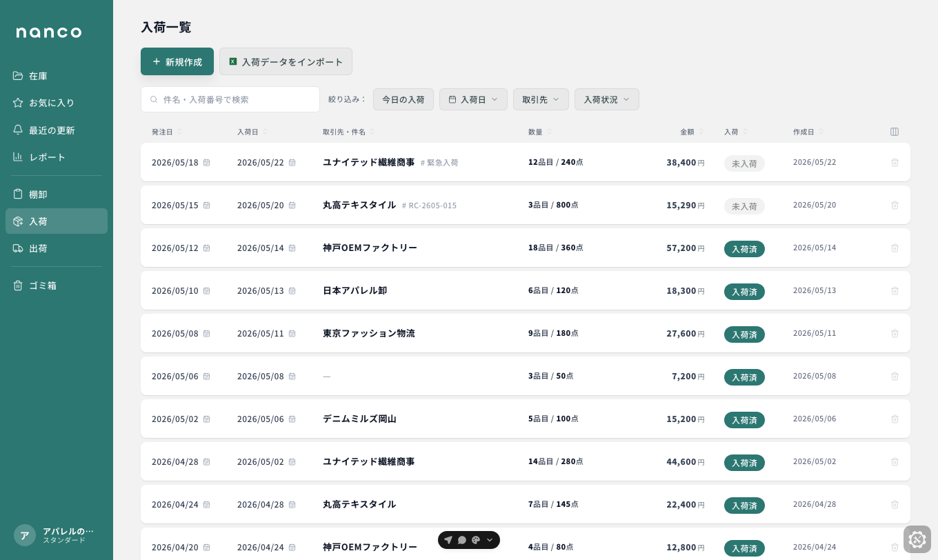Sort by 作成日 column header
The height and width of the screenshot is (560, 938).
coord(808,132)
